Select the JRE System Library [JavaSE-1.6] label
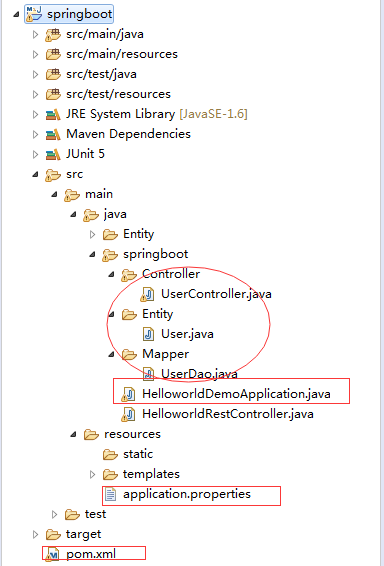The width and height of the screenshot is (384, 566). (157, 114)
